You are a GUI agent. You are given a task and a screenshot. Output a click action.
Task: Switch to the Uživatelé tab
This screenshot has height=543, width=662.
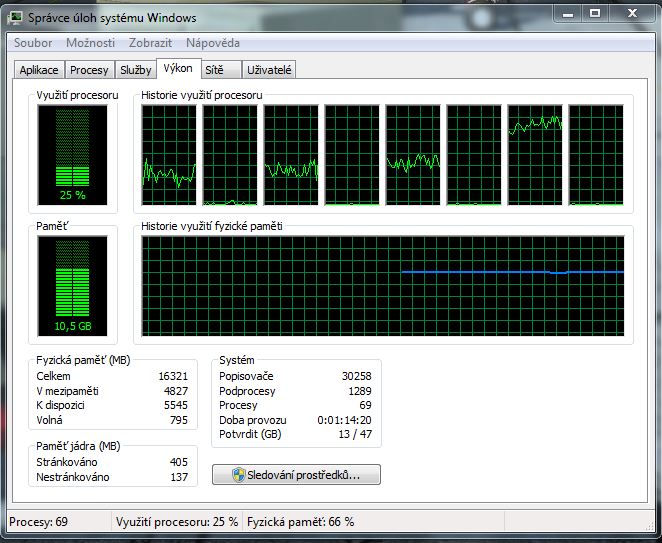coord(269,70)
